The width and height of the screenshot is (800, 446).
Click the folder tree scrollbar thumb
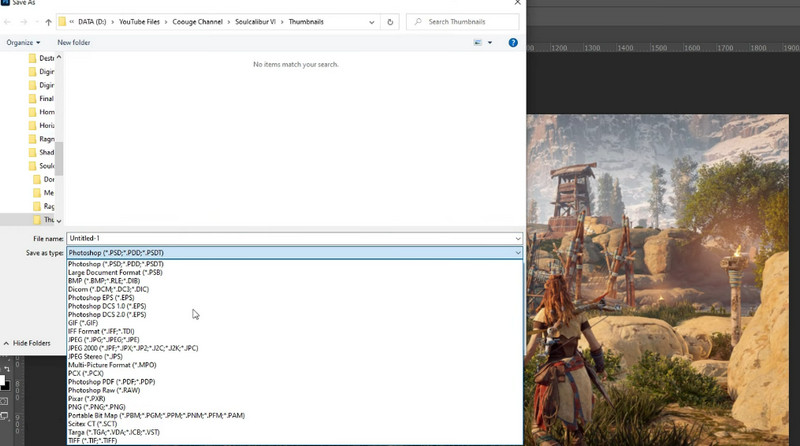[59, 158]
